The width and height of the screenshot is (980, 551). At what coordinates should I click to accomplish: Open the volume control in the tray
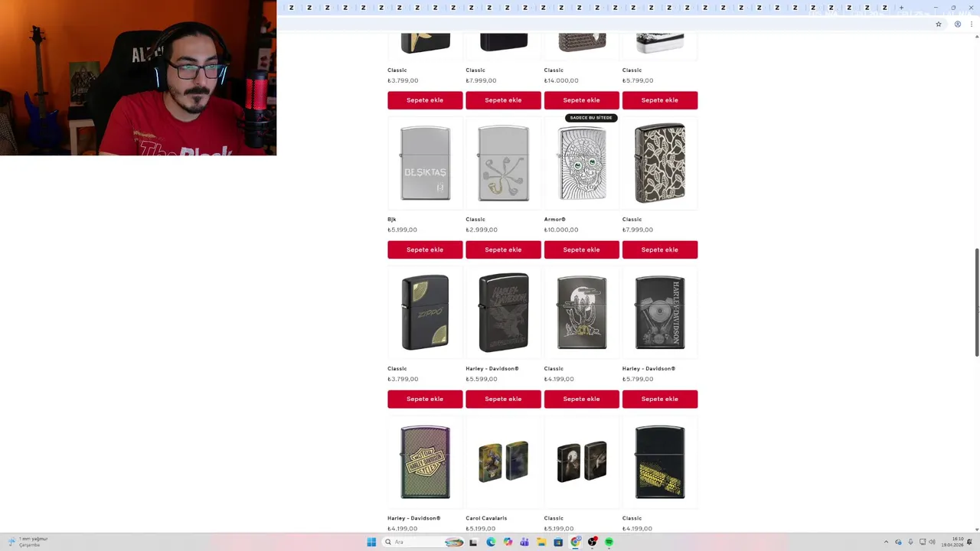tap(932, 542)
